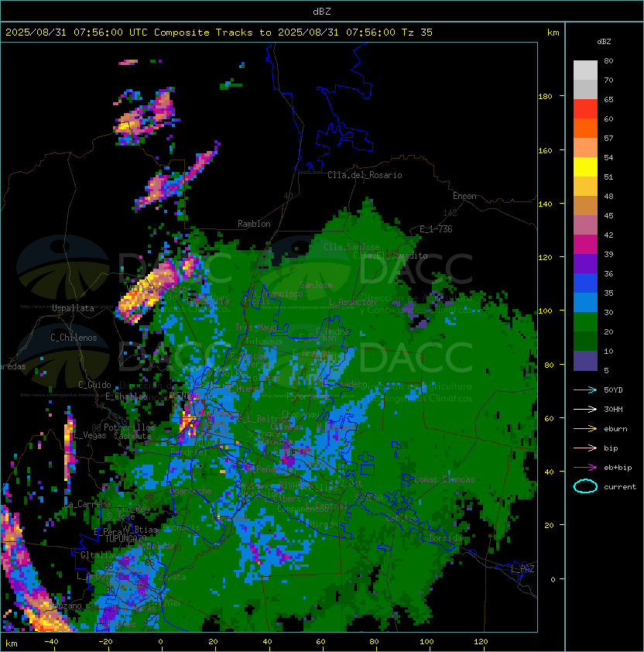Click the orange swatch below 60 dBZ
The height and width of the screenshot is (652, 644).
coord(585,128)
